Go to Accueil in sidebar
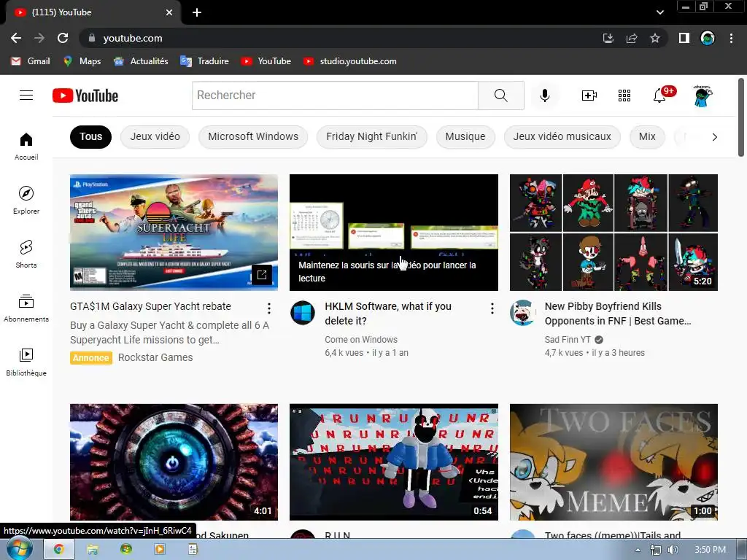 tap(26, 146)
